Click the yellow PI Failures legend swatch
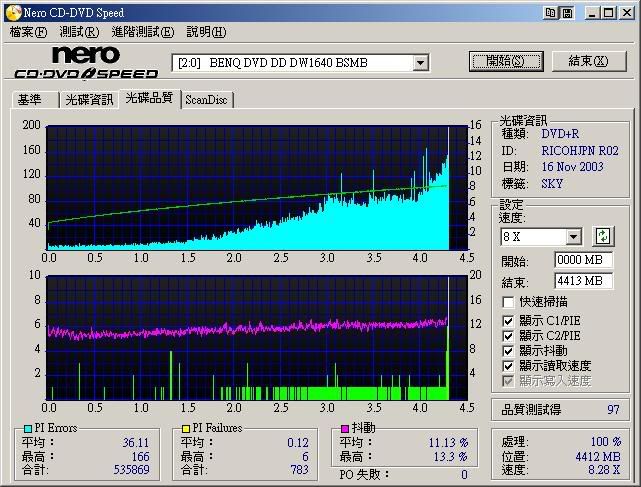This screenshot has width=641, height=487. [186, 428]
